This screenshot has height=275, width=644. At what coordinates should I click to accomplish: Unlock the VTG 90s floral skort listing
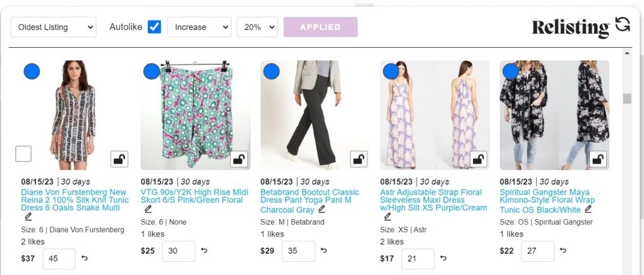(x=238, y=159)
